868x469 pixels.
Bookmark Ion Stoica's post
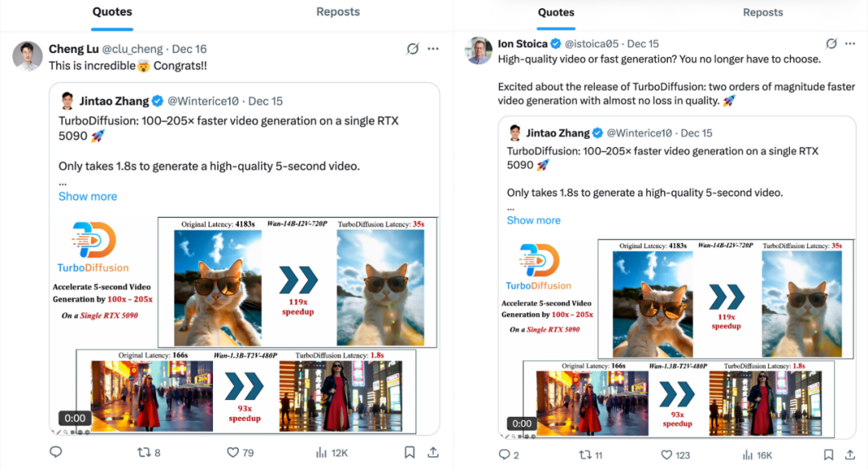click(828, 455)
